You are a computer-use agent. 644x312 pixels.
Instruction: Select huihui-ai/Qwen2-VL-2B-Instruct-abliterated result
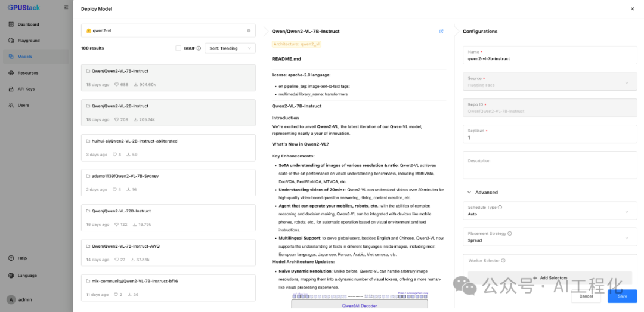pos(168,147)
